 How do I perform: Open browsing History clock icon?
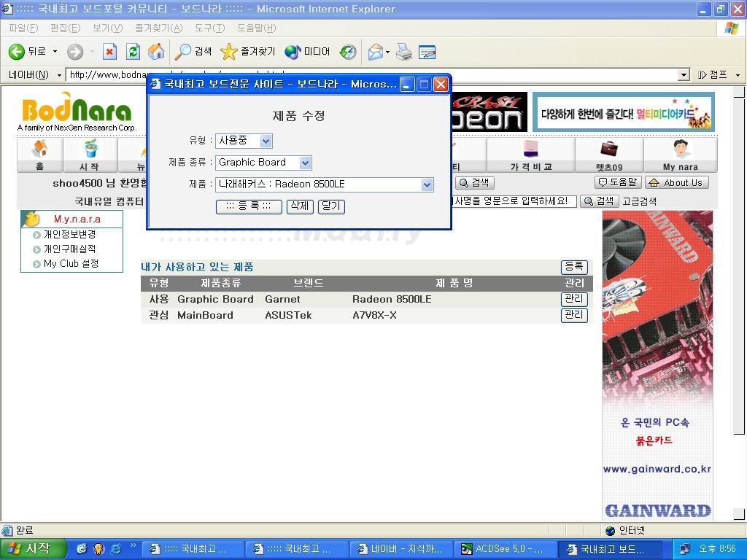pyautogui.click(x=348, y=52)
